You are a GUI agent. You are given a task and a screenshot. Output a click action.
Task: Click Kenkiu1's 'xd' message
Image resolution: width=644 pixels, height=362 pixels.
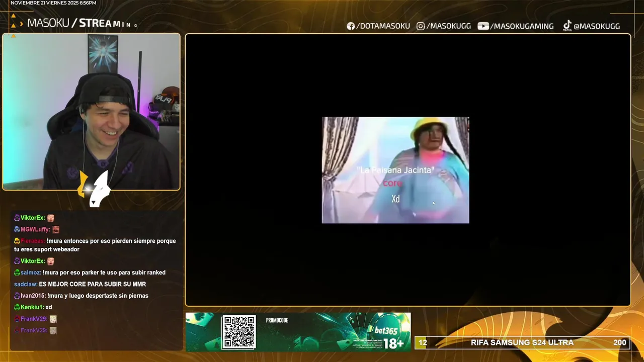pyautogui.click(x=49, y=307)
